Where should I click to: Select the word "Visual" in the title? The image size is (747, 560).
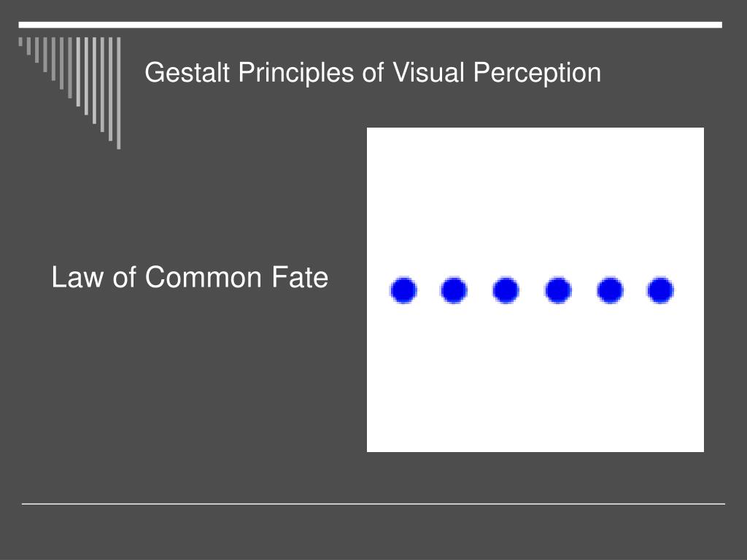pyautogui.click(x=428, y=72)
